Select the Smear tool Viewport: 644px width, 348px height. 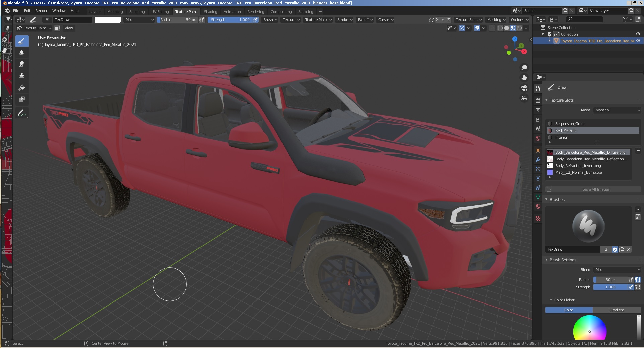(x=22, y=64)
